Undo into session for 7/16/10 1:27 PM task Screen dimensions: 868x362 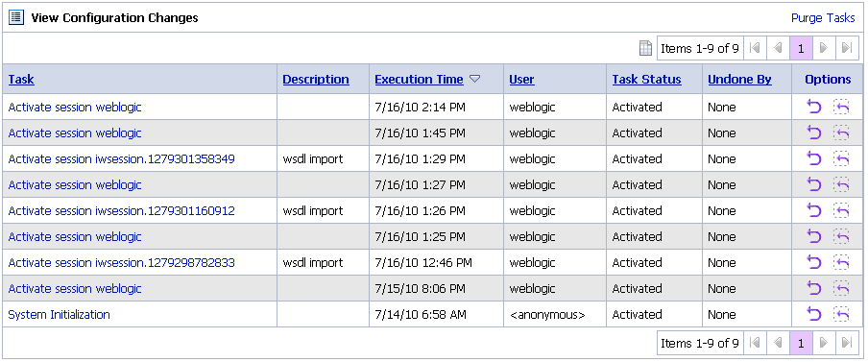841,184
